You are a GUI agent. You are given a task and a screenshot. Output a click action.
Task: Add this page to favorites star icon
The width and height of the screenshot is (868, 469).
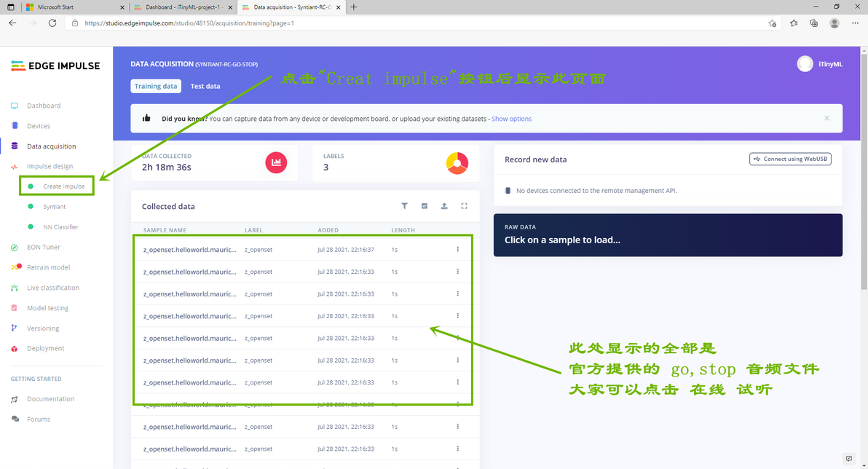pyautogui.click(x=772, y=23)
